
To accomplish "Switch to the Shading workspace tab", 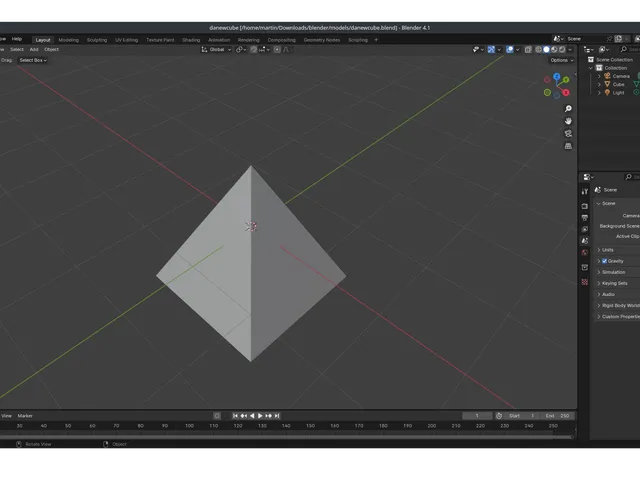I will click(x=191, y=40).
